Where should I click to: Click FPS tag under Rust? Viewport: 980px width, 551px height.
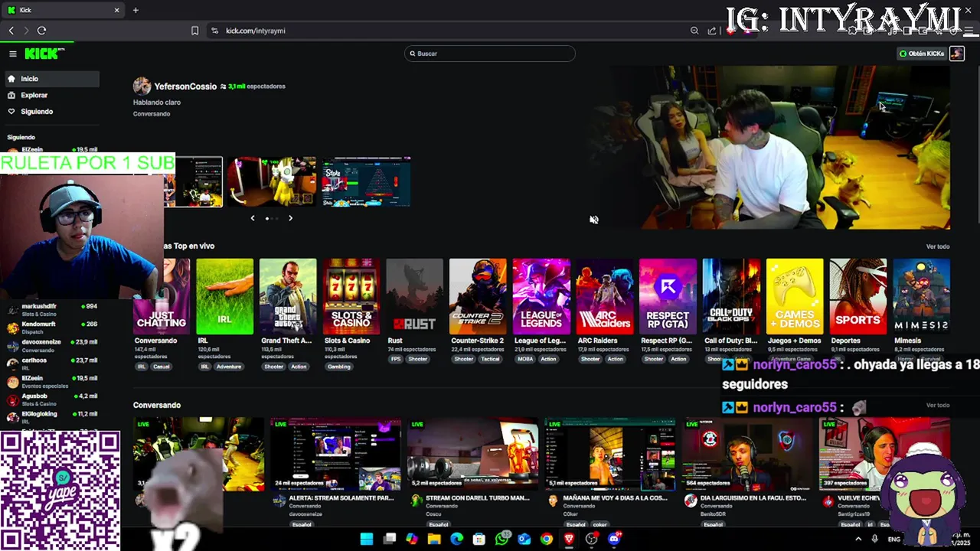coord(396,359)
